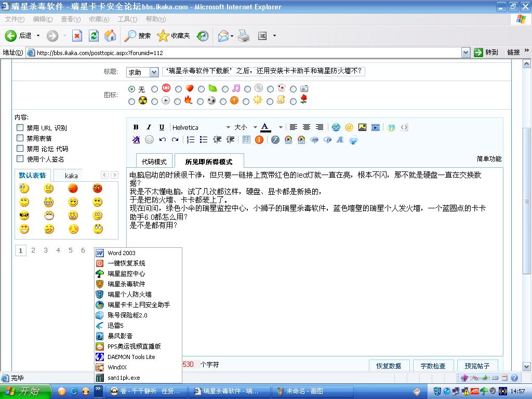Click the IE Refresh toolbar button
This screenshot has height=399, width=532.
[94, 36]
